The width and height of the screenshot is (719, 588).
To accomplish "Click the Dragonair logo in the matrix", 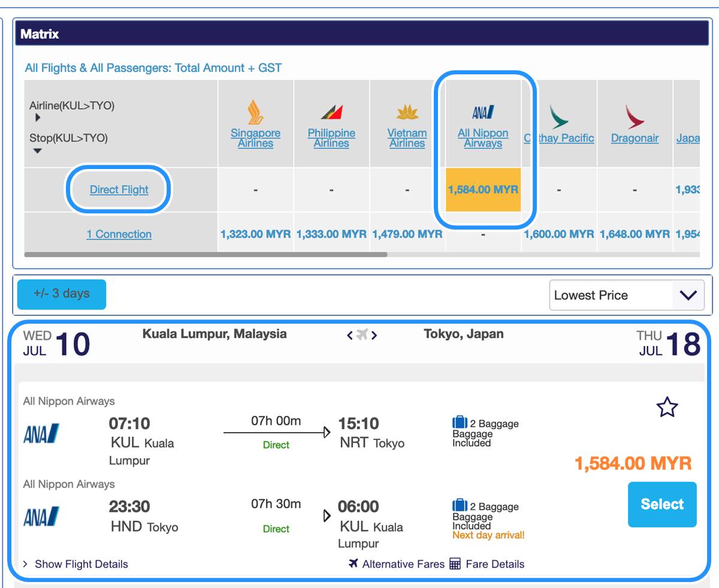I will [635, 116].
